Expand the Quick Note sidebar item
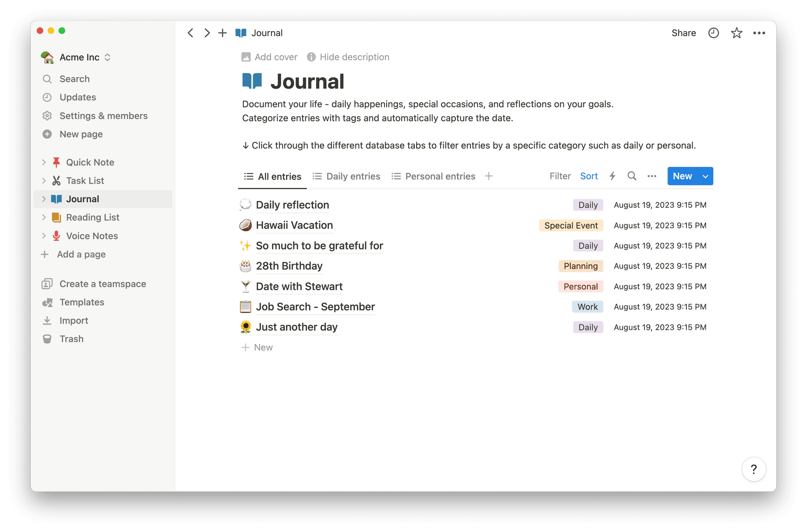This screenshot has height=532, width=807. tap(44, 161)
